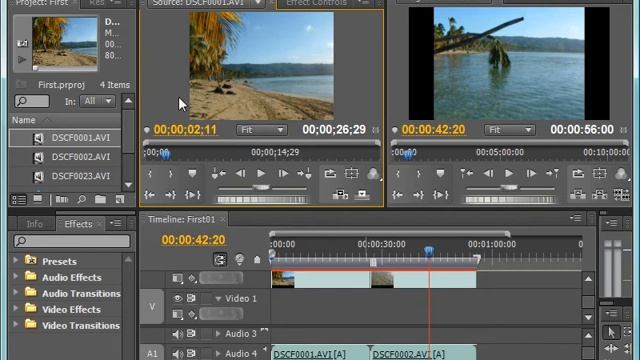Set In point in Source monitor
640x360 pixels.
[x=150, y=174]
